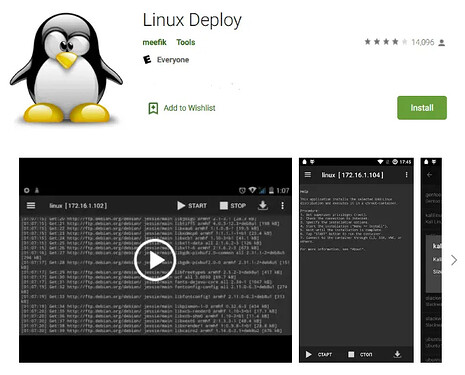Click the Everyone rating label

click(x=173, y=60)
